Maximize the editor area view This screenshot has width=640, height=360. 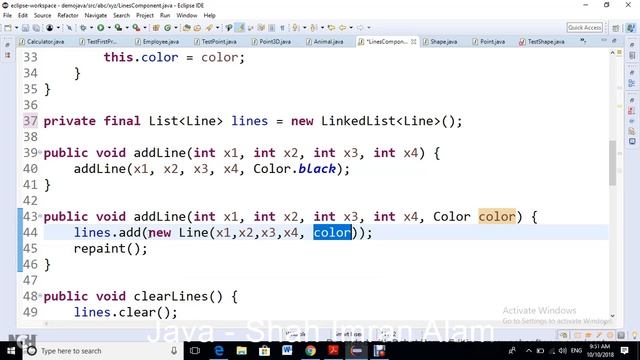[x=614, y=40]
